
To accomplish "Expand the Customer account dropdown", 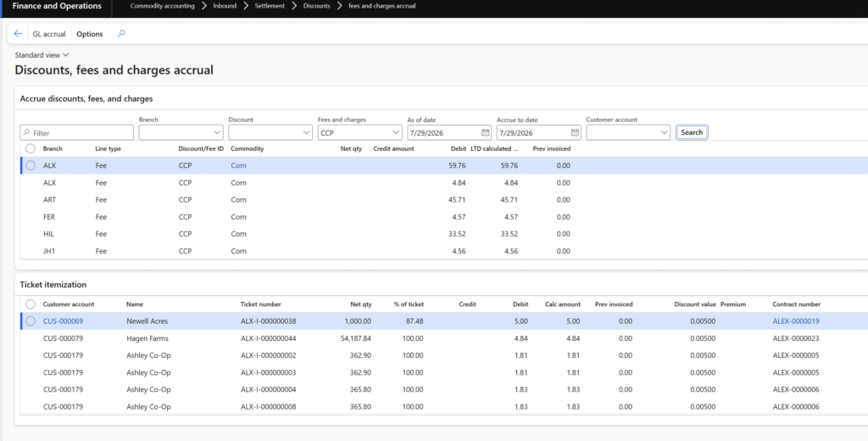I will click(665, 133).
